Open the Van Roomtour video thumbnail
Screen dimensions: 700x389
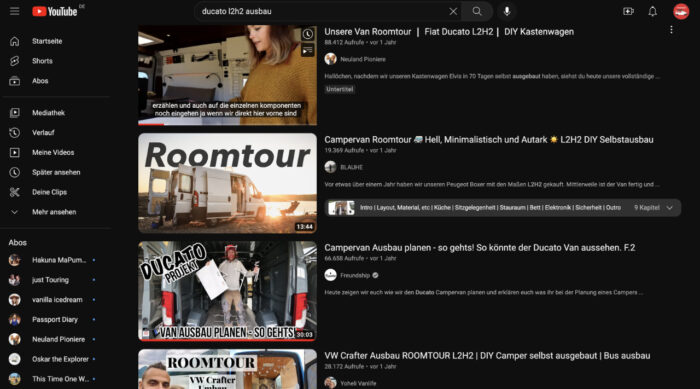[227, 75]
